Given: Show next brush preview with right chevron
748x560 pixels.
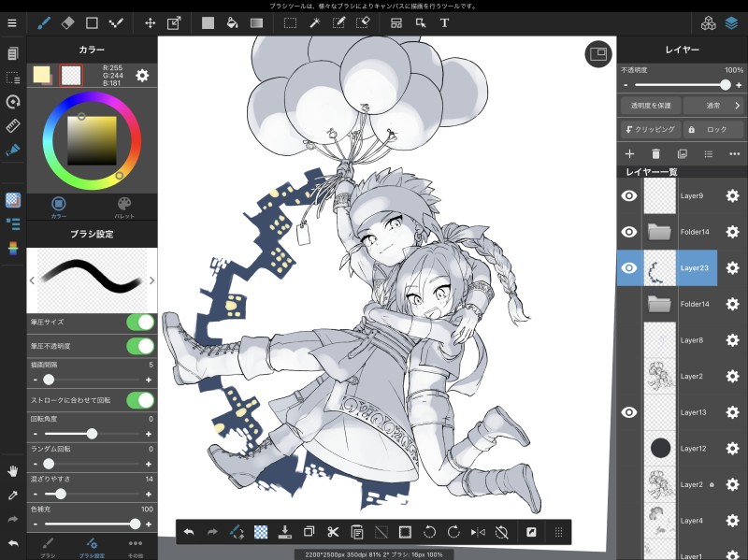Looking at the screenshot, I should [151, 280].
